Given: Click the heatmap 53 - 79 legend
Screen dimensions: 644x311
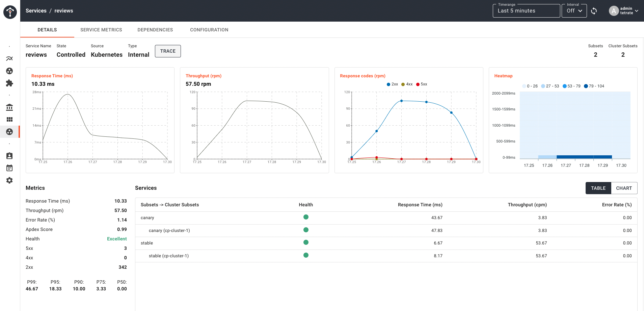Looking at the screenshot, I should click(571, 86).
